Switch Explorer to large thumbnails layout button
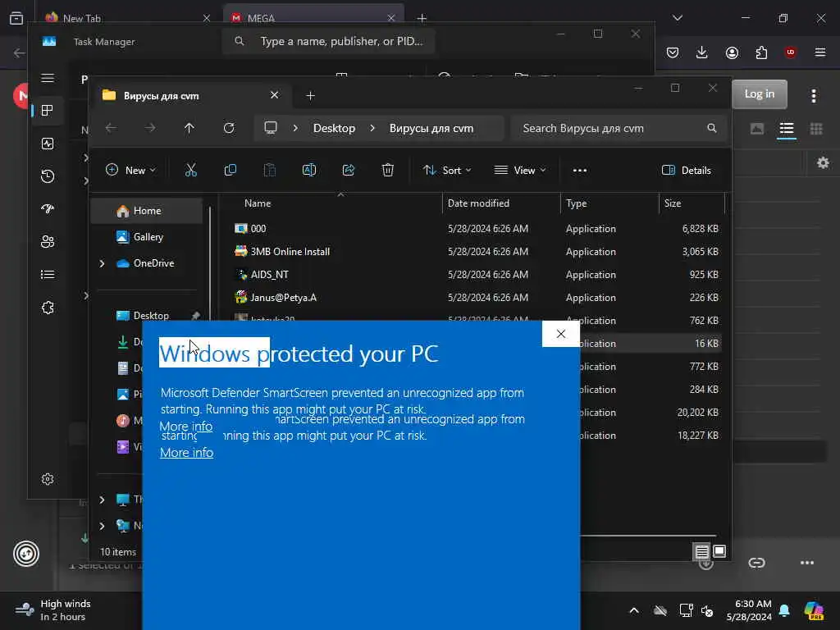The image size is (840, 630). pos(719,551)
